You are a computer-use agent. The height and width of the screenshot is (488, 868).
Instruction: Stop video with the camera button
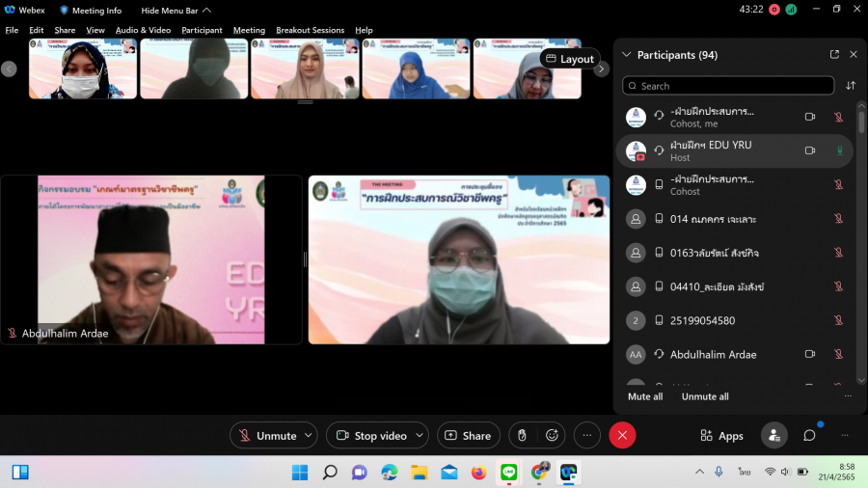pos(370,436)
